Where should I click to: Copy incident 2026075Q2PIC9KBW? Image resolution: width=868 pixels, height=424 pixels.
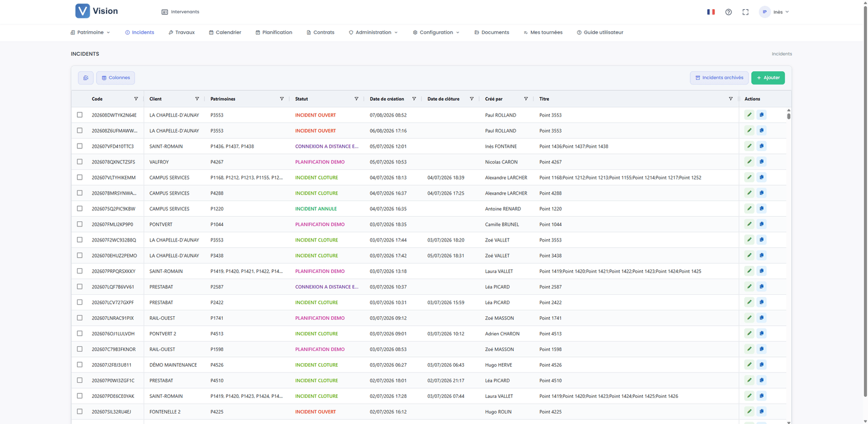[762, 209]
